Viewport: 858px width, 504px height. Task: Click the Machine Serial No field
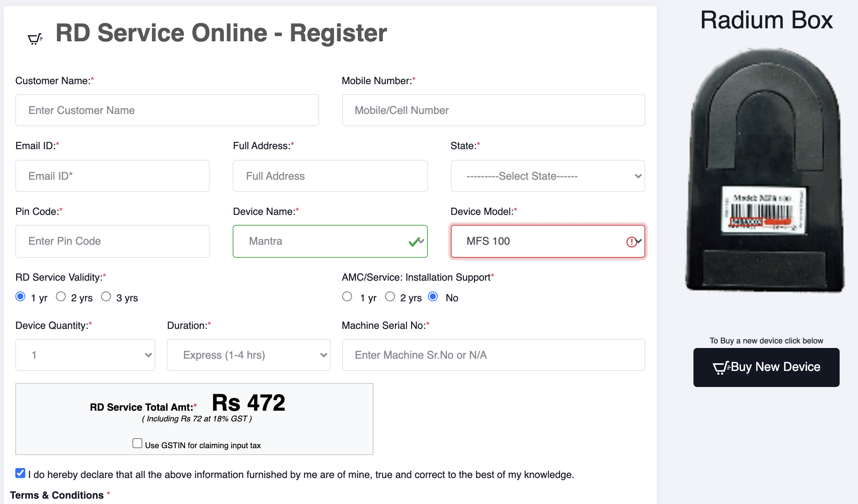coord(493,355)
